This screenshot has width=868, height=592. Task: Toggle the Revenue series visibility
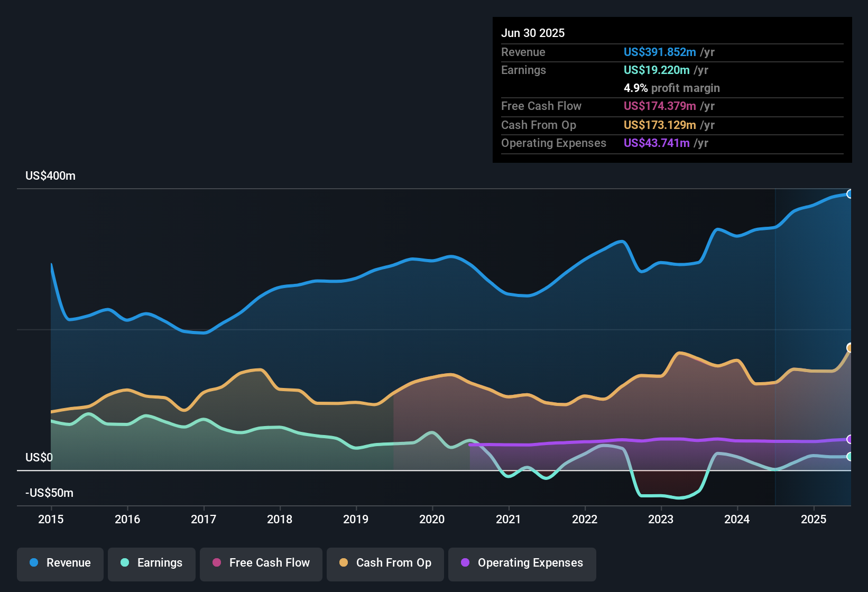(60, 563)
